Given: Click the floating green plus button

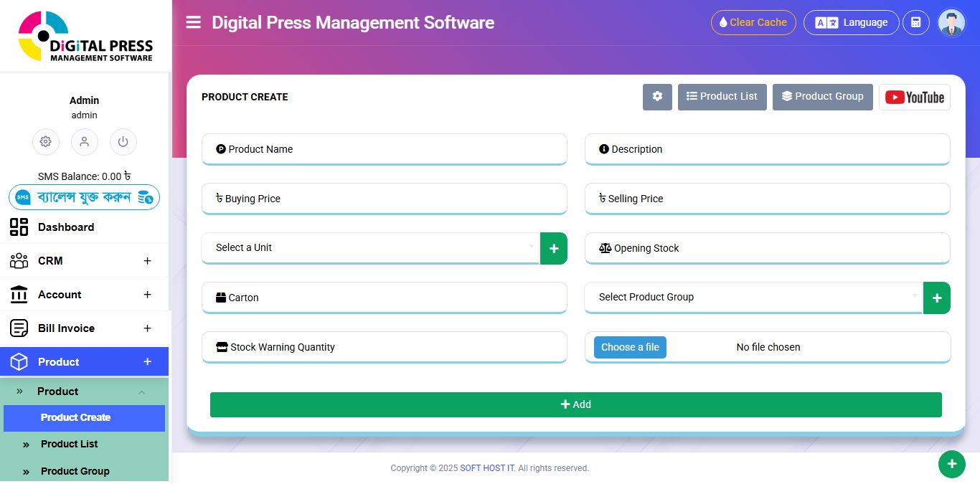Looking at the screenshot, I should pos(952,464).
